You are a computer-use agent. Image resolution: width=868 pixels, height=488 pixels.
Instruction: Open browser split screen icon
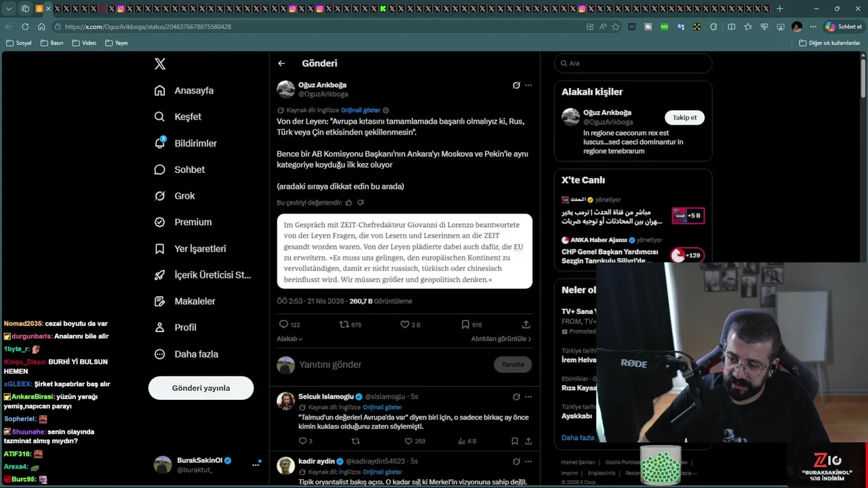[x=731, y=26]
